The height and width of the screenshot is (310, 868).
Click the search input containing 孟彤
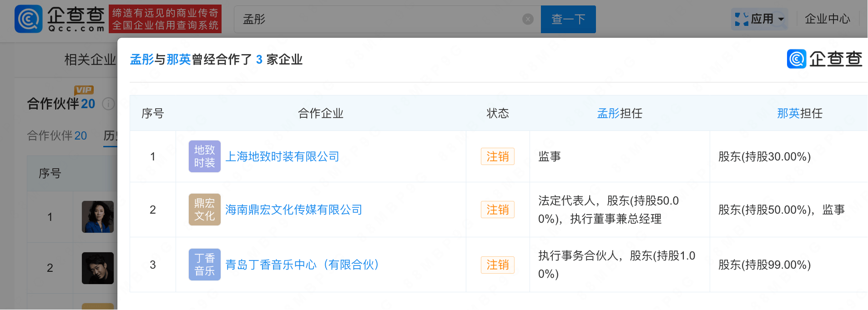click(378, 19)
